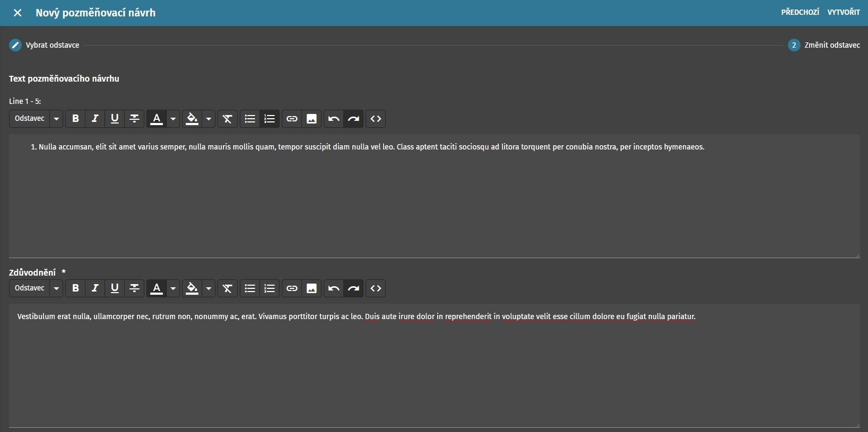Insert bullet list in the amendment text toolbar
This screenshot has width=868, height=432.
pyautogui.click(x=250, y=119)
